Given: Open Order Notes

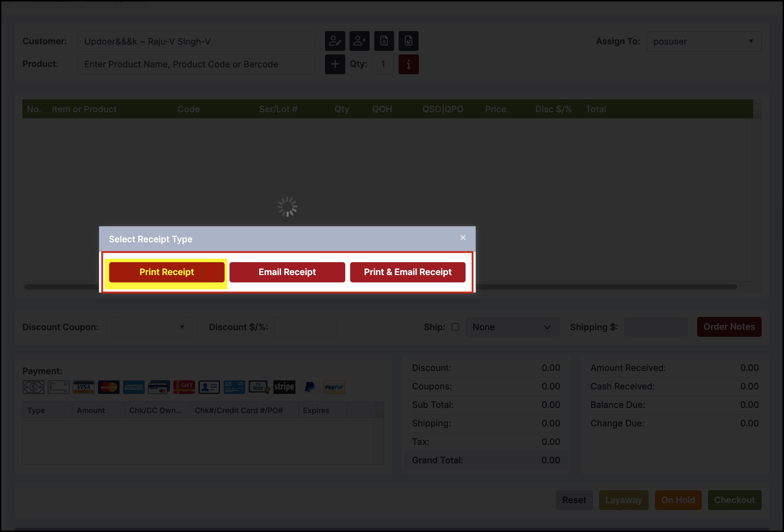Looking at the screenshot, I should [729, 327].
